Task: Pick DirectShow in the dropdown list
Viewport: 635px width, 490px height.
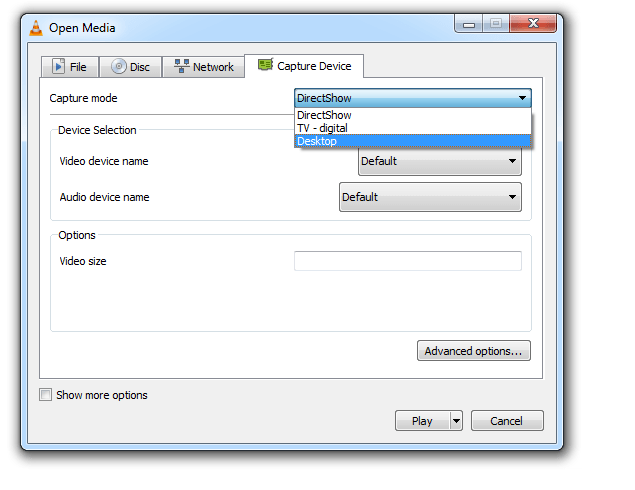Action: (x=412, y=115)
